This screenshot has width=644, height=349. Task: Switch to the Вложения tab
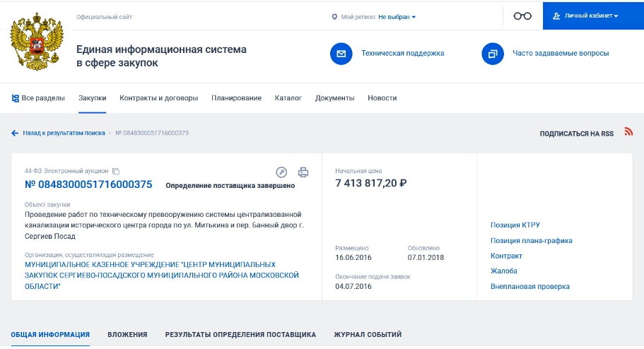click(127, 335)
